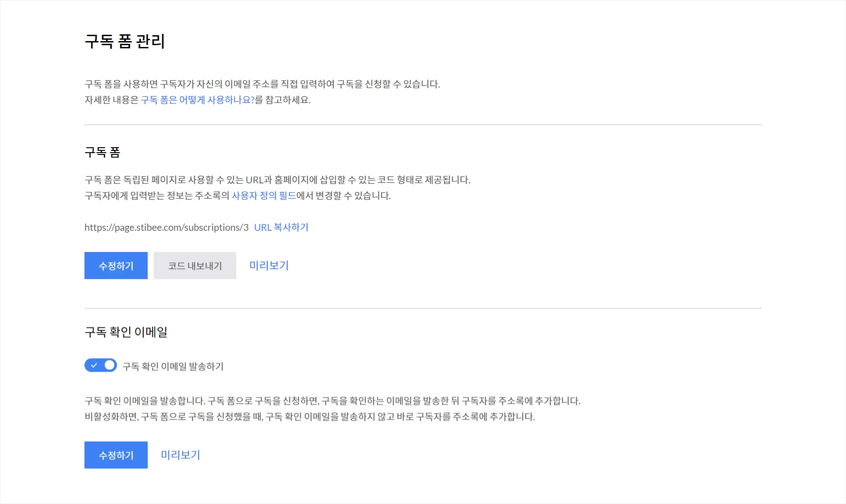Click the description starting 구독 폼은 독립된 페이지로

277,180
